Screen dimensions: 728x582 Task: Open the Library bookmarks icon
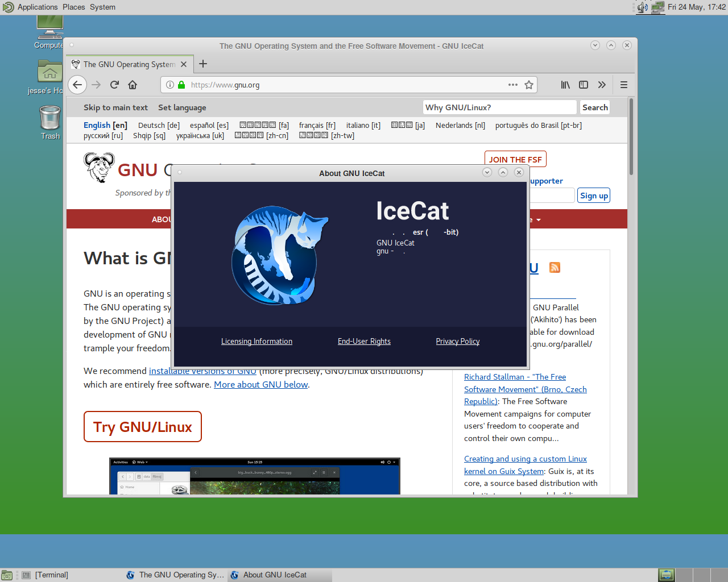point(565,85)
